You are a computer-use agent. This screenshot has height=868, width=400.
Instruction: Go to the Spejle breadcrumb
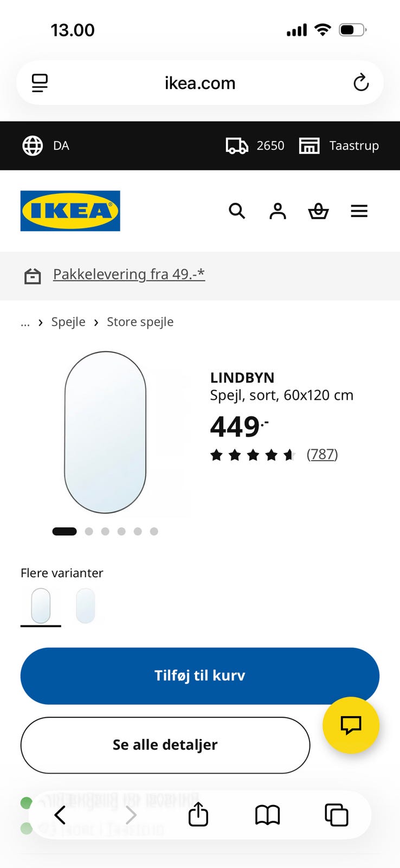pos(68,322)
